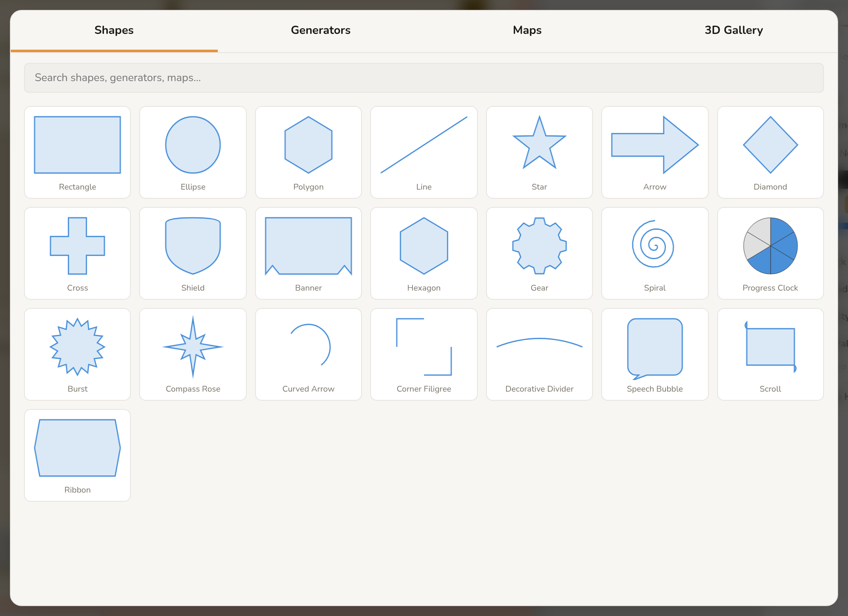Image resolution: width=848 pixels, height=616 pixels.
Task: Add a Speech Bubble shape
Action: [655, 354]
